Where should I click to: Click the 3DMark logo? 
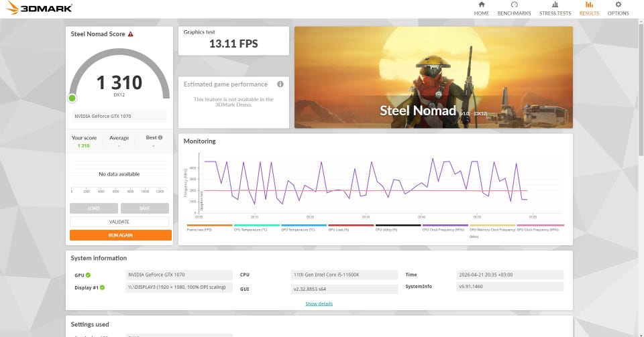[x=40, y=8]
